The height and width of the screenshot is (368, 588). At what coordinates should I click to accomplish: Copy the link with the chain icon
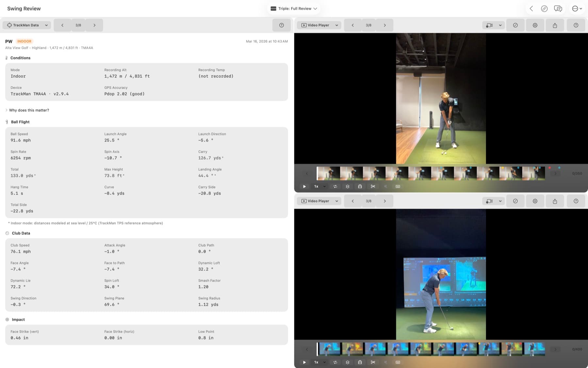pos(544,8)
